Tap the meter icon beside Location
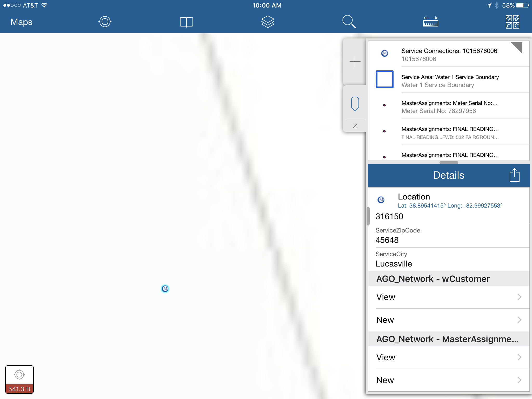Screen dimensions: 532x399 (x=381, y=200)
